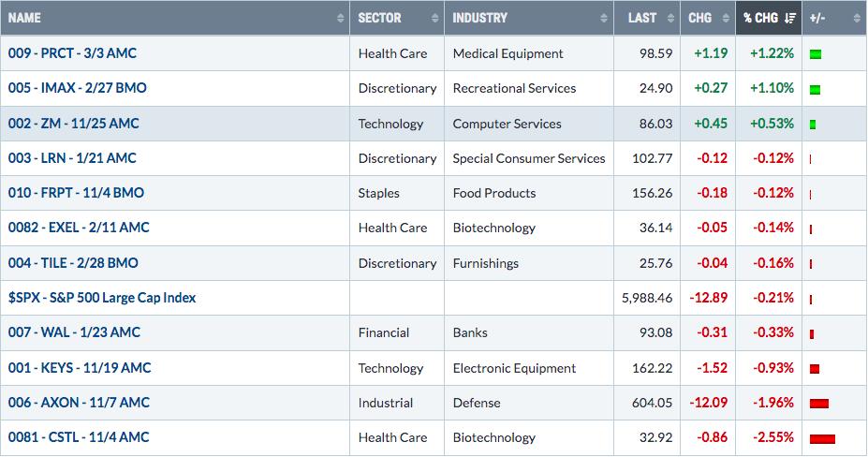Open the 006 - AXON - 11/7 AMC link
The image size is (868, 457).
(79, 403)
